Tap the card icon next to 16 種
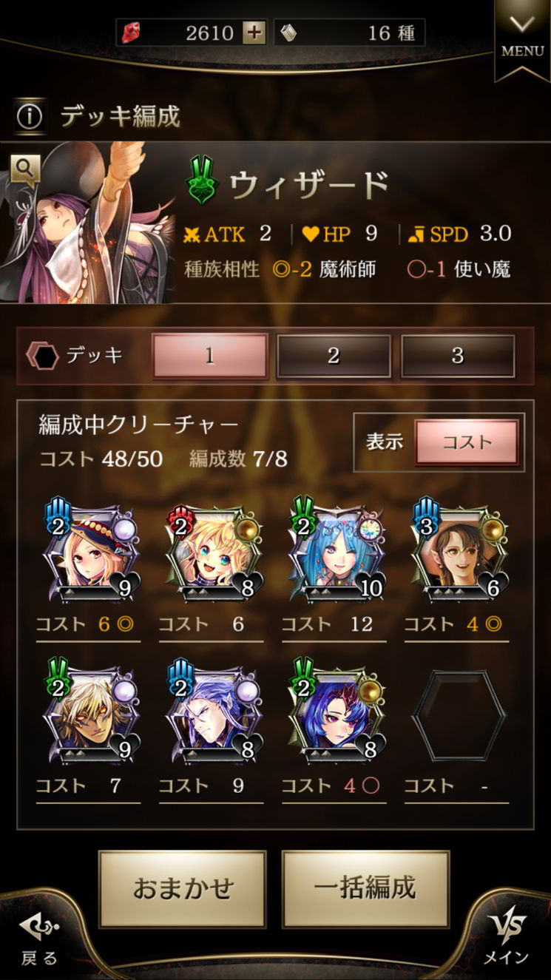The image size is (551, 980). tap(290, 33)
